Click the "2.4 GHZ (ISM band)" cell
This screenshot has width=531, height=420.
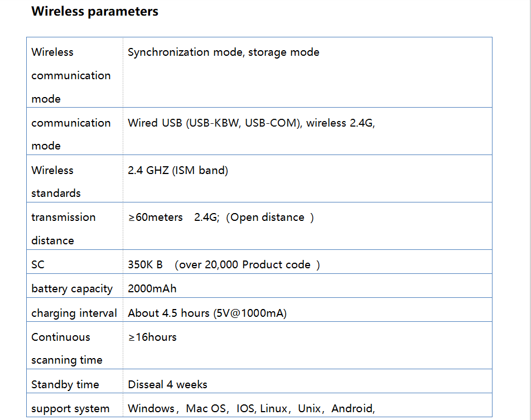pos(178,171)
